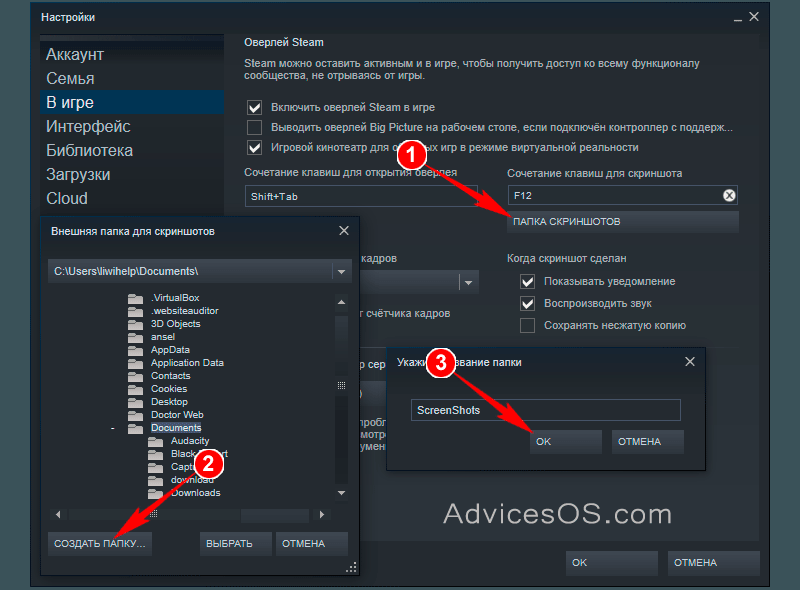Click the 3D Objects folder icon
The height and width of the screenshot is (590, 800).
click(135, 324)
